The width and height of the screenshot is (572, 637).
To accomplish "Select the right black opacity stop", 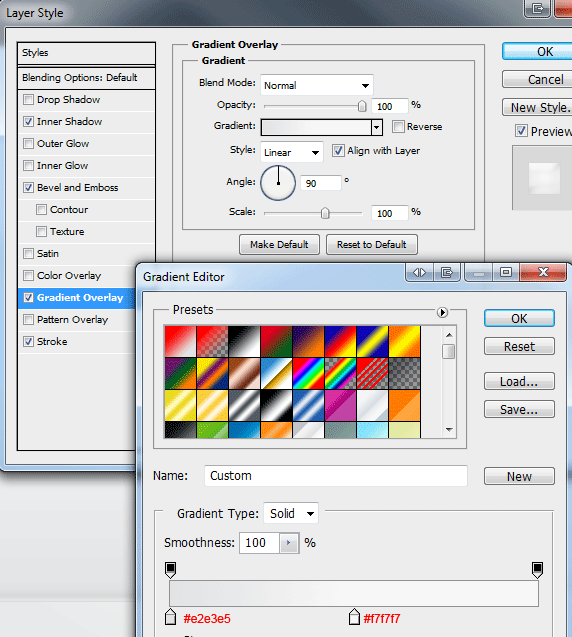I will pyautogui.click(x=537, y=570).
